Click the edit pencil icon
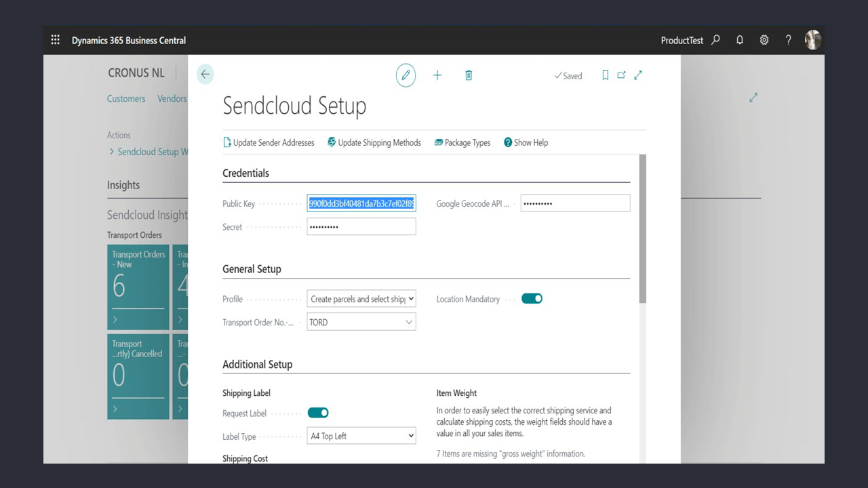This screenshot has height=488, width=868. (x=406, y=75)
